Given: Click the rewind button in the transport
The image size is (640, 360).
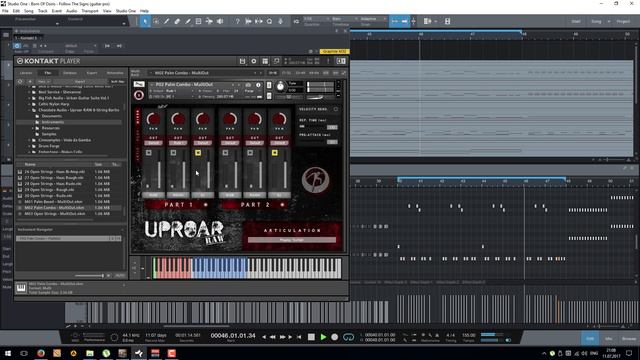Looking at the screenshot, I should pyautogui.click(x=273, y=337).
